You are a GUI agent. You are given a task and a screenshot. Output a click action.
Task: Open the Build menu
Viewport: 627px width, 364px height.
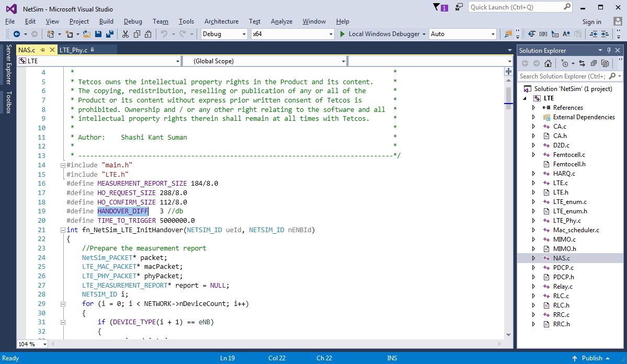pyautogui.click(x=106, y=21)
